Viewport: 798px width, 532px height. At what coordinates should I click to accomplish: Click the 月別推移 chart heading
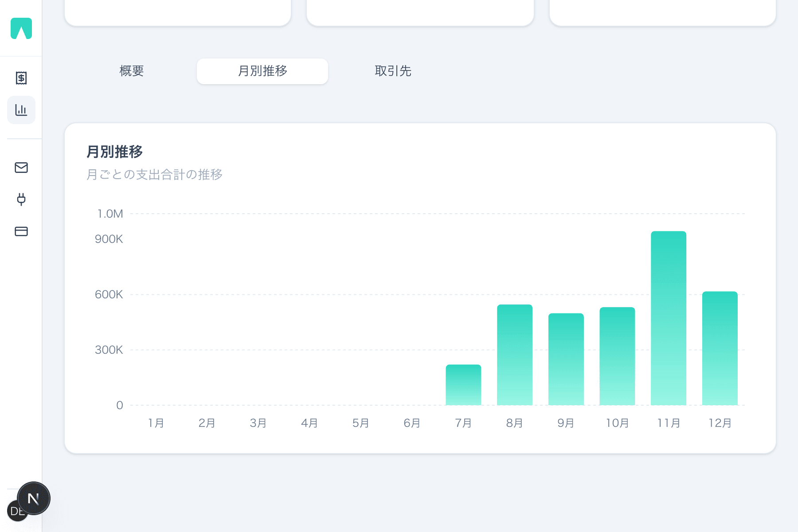(115, 151)
